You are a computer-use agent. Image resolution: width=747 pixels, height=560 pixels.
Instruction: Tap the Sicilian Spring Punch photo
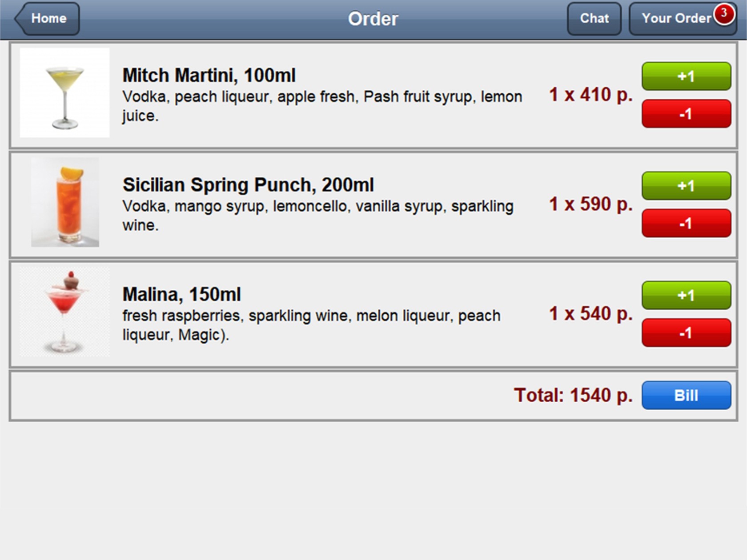click(x=65, y=202)
